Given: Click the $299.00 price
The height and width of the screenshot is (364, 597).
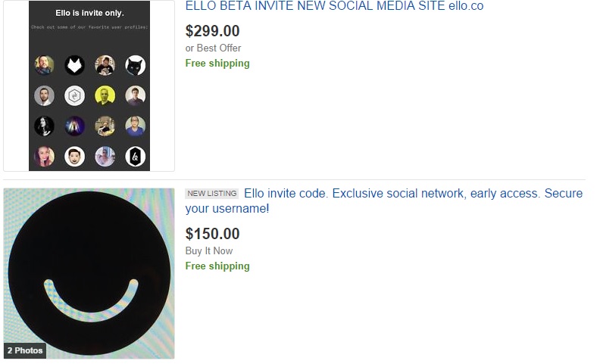Looking at the screenshot, I should [x=212, y=31].
